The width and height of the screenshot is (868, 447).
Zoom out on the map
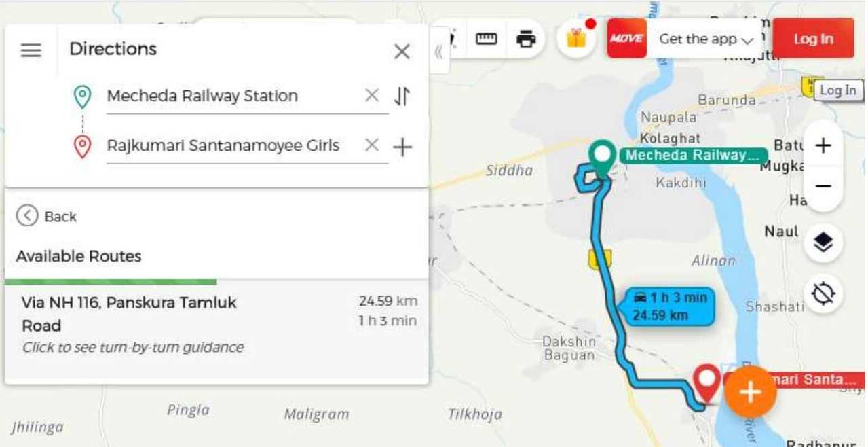pyautogui.click(x=823, y=187)
